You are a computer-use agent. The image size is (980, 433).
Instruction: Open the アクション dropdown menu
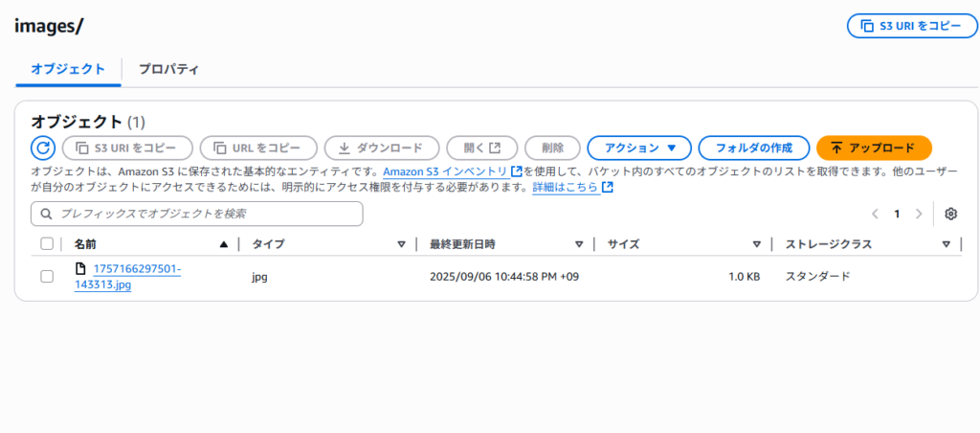[639, 148]
